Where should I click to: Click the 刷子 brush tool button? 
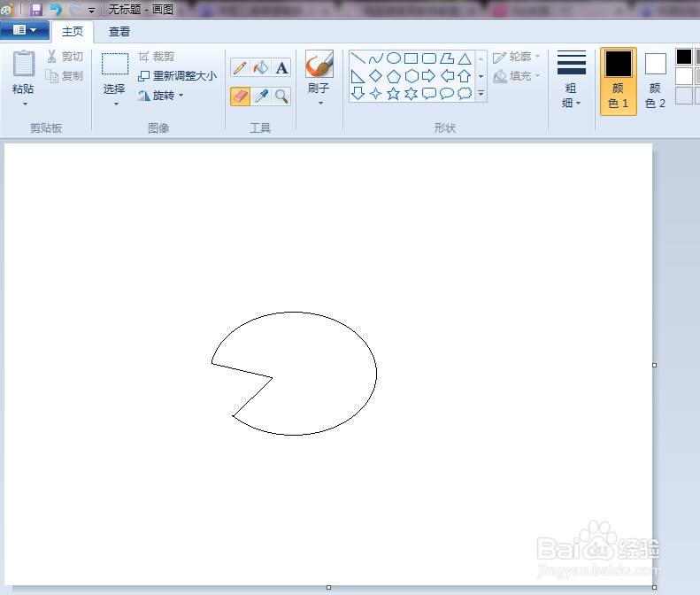point(319,72)
